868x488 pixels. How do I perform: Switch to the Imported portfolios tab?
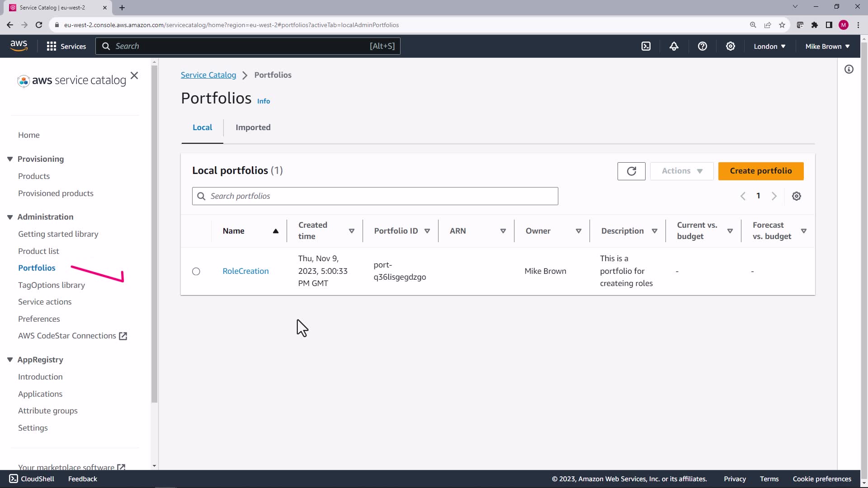tap(253, 127)
